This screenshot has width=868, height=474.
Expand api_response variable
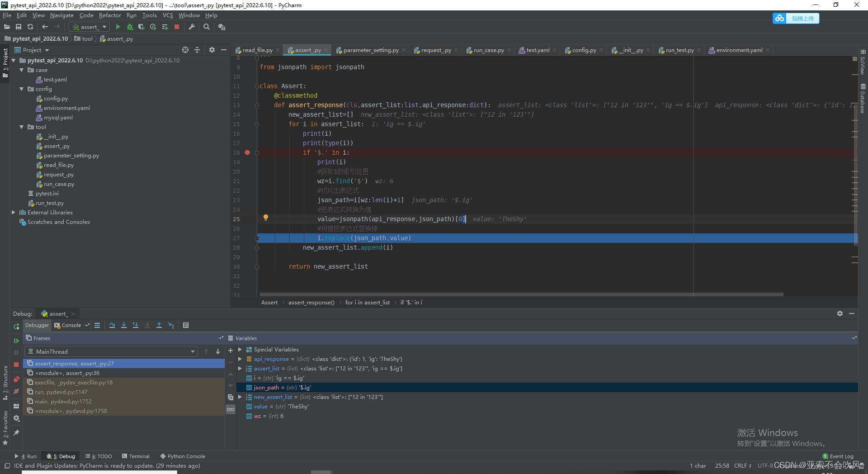pos(240,359)
